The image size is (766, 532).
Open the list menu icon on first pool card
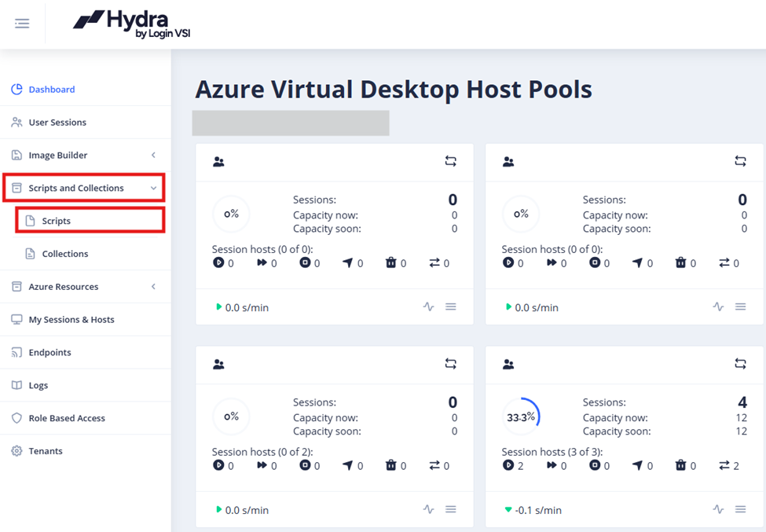(450, 306)
